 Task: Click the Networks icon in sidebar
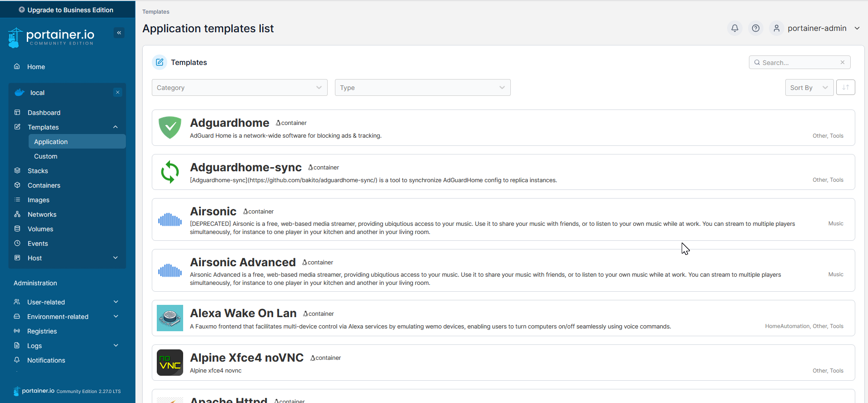click(17, 214)
